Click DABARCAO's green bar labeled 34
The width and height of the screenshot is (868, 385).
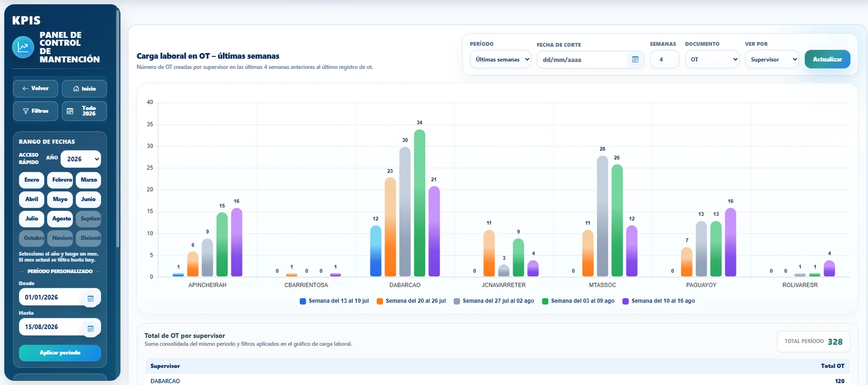tap(420, 203)
